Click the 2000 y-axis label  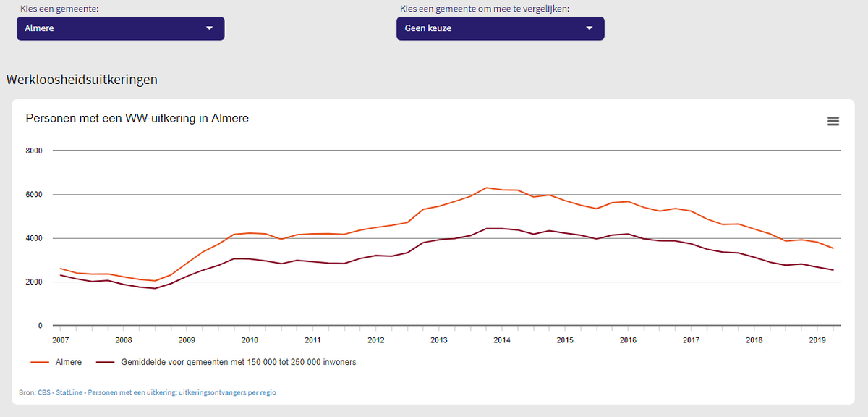35,282
